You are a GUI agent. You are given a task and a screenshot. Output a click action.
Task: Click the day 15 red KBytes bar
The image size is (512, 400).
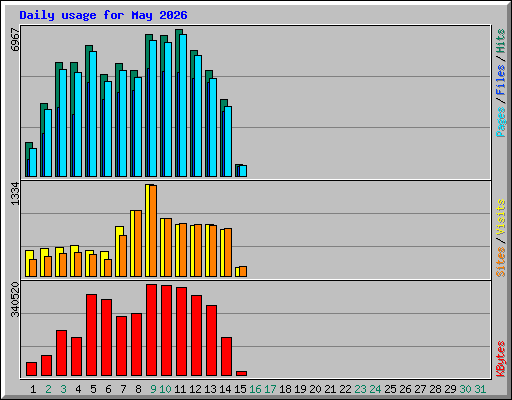[x=241, y=374]
